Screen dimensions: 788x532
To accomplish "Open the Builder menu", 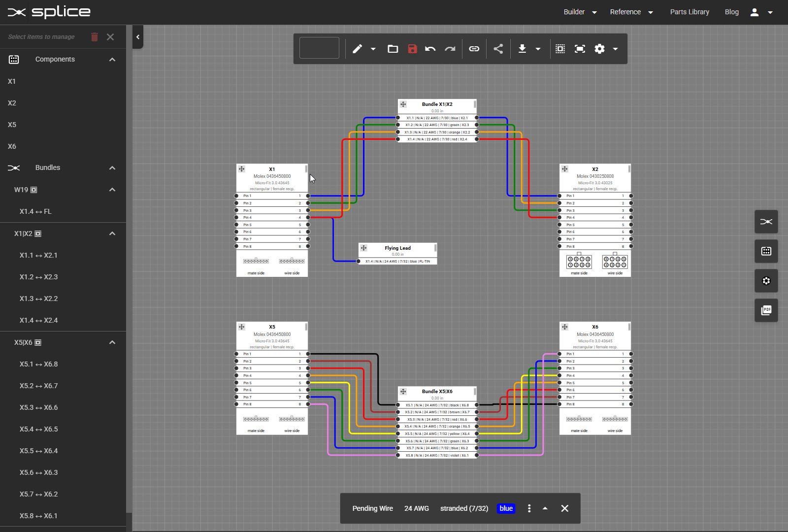I will click(x=580, y=12).
